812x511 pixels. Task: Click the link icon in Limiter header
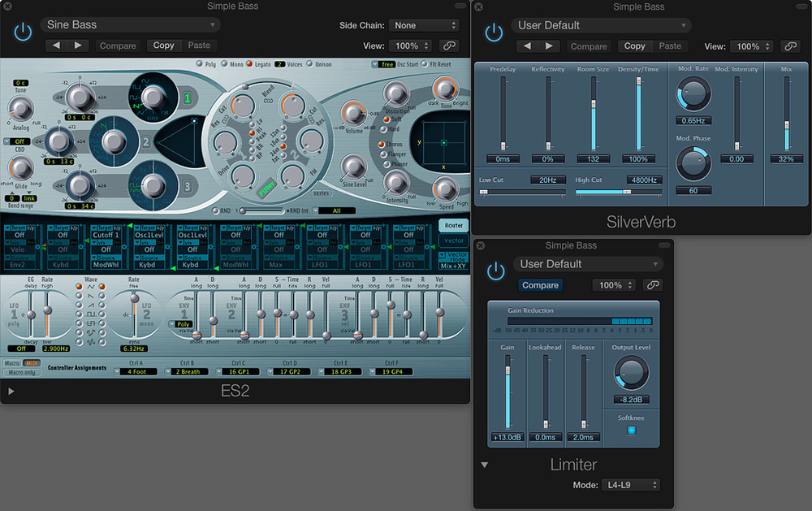[653, 285]
